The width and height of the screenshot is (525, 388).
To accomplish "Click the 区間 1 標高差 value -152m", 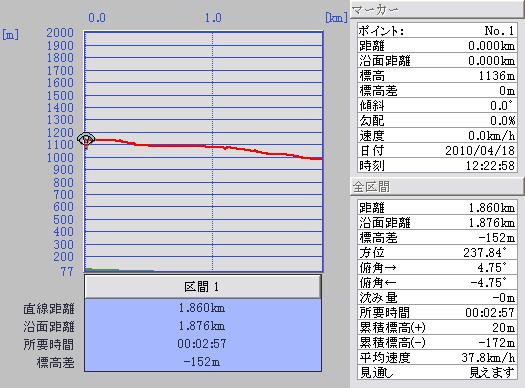I will pyautogui.click(x=202, y=362).
